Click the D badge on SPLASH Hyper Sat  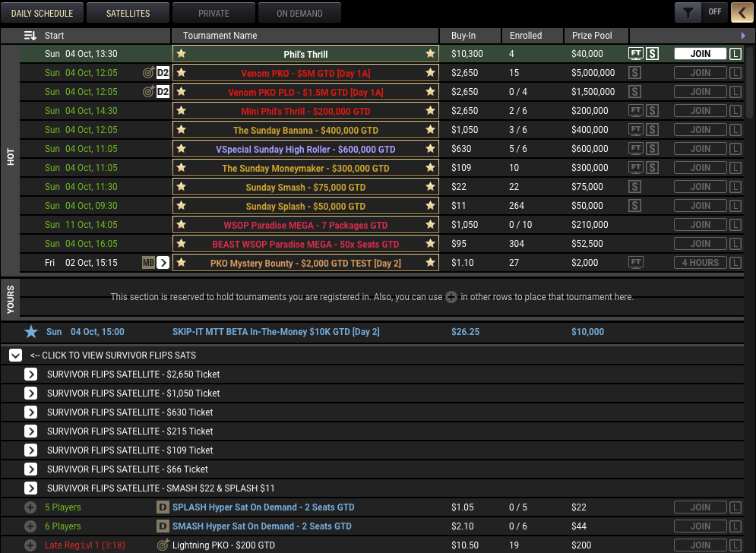click(x=163, y=507)
